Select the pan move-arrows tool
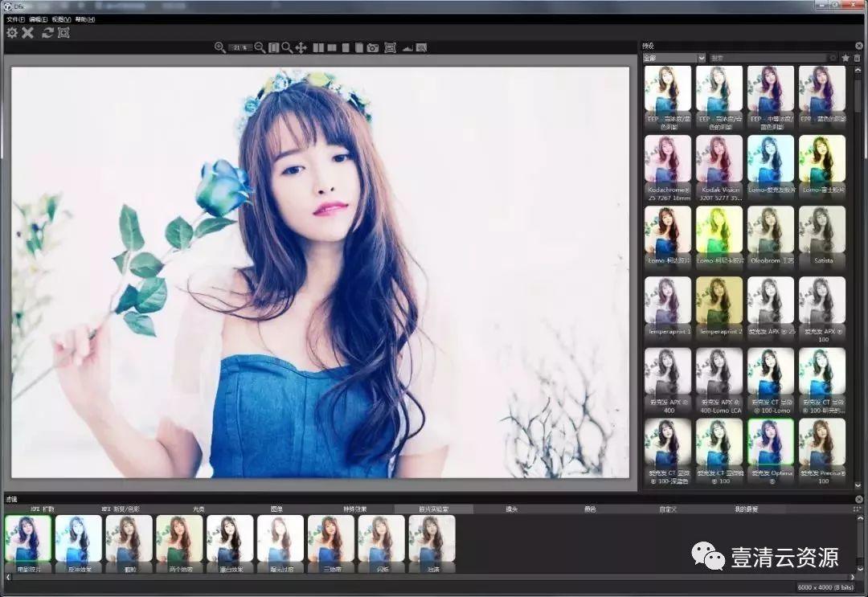Image resolution: width=868 pixels, height=597 pixels. tap(301, 48)
